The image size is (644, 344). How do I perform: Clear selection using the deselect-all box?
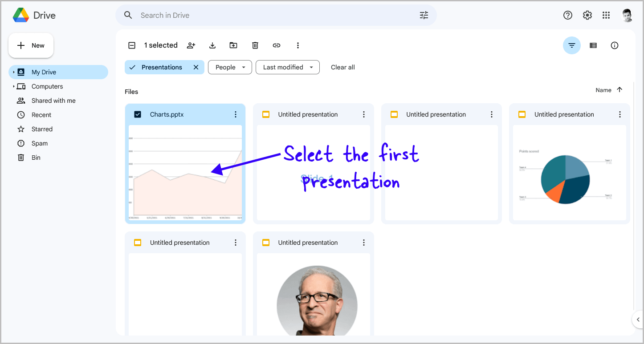[132, 45]
